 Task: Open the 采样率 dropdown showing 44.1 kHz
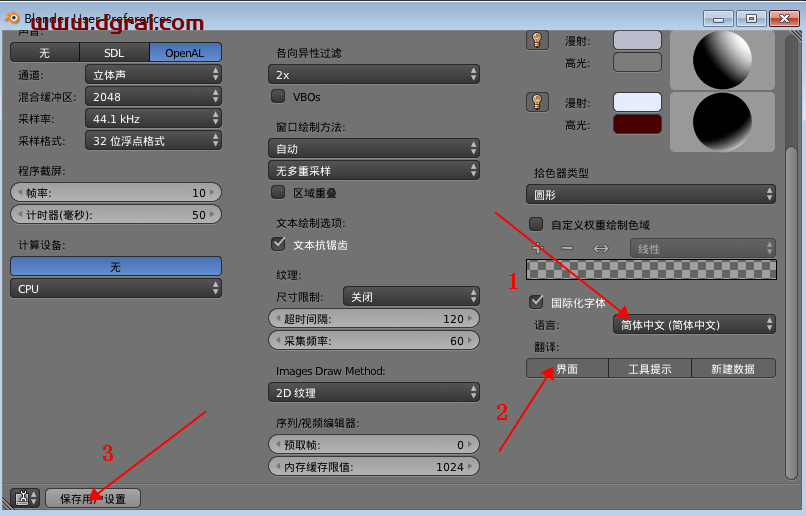click(x=153, y=119)
